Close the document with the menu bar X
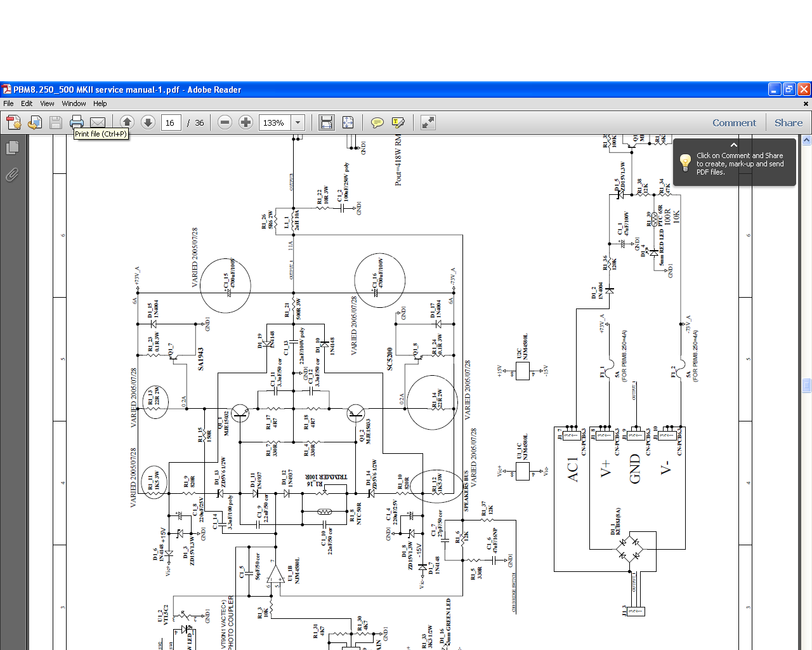 pos(806,103)
